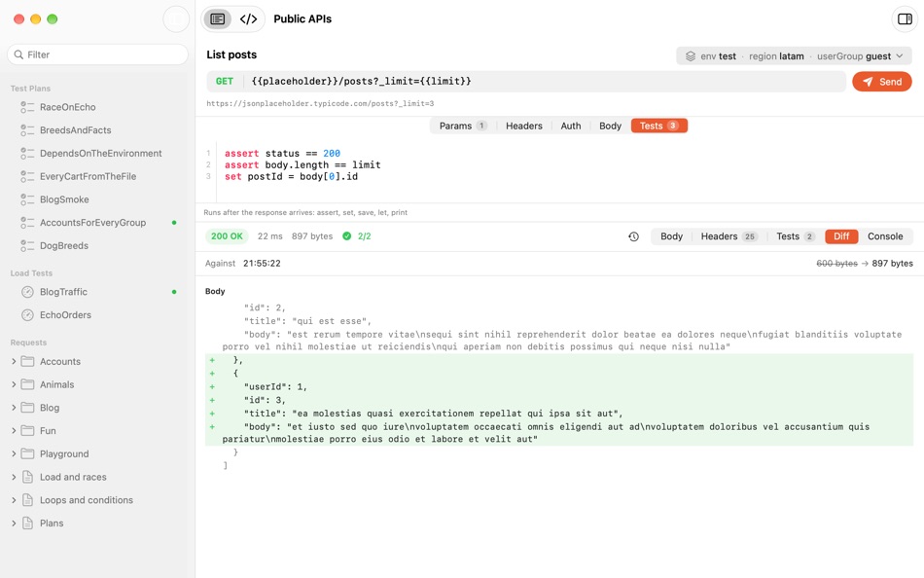
Task: Open the Console tab
Action: click(x=884, y=236)
